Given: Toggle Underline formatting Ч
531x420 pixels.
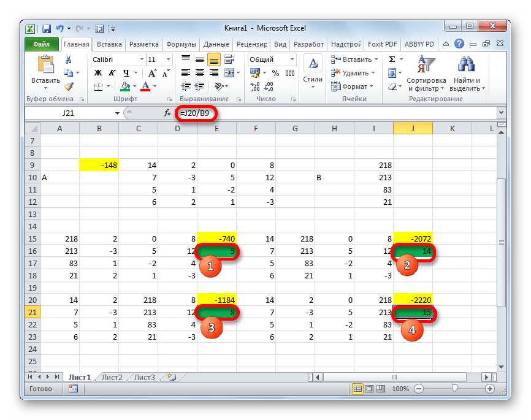Looking at the screenshot, I should (126, 73).
